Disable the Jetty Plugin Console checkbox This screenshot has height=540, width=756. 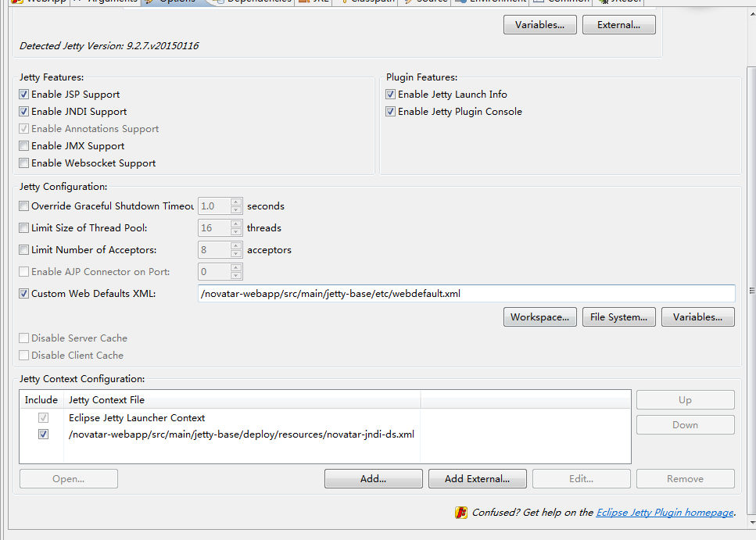[x=391, y=112]
